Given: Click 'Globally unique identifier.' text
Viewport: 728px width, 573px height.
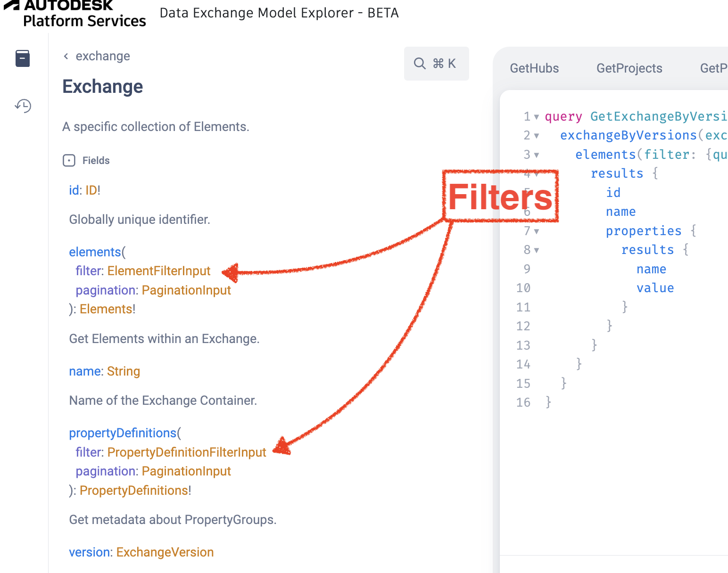Looking at the screenshot, I should [x=140, y=220].
